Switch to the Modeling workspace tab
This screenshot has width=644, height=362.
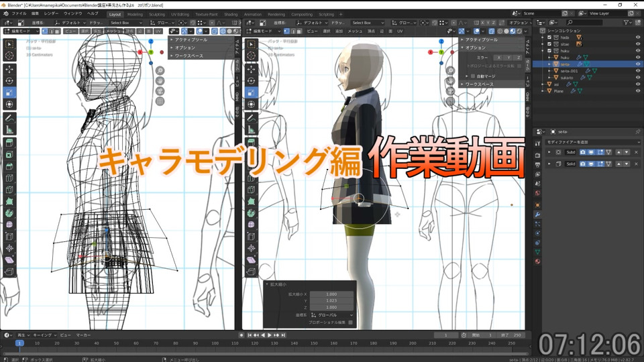point(135,14)
